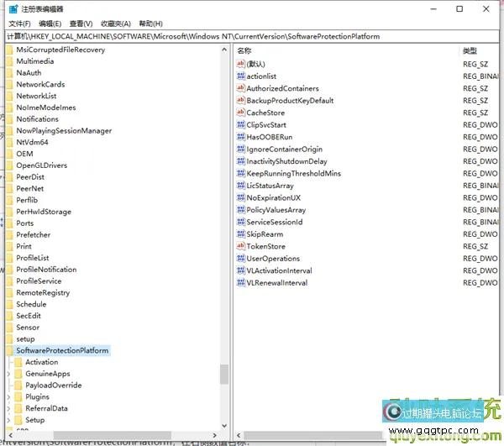Image resolution: width=504 pixels, height=446 pixels.
Task: Open the 文件(F) menu
Action: pyautogui.click(x=19, y=24)
